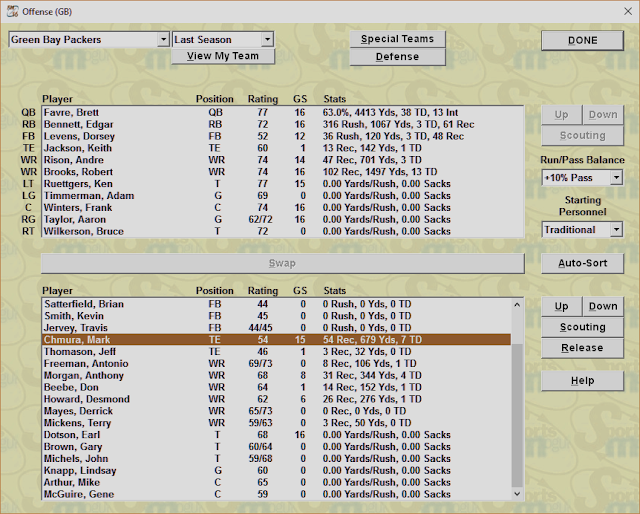Screen dimensions: 640x514
Task: Select bench player Morgan, Anthony
Action: (x=276, y=375)
